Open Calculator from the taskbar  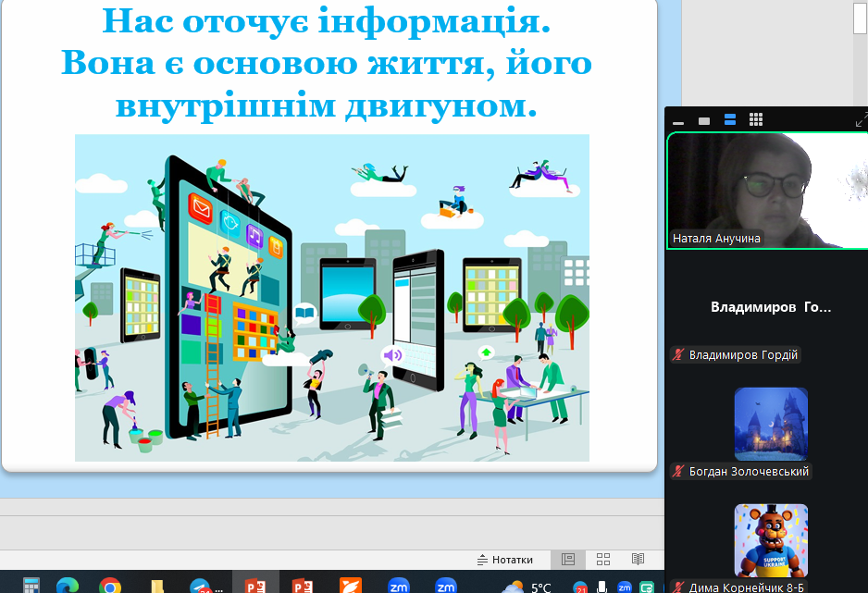click(31, 586)
